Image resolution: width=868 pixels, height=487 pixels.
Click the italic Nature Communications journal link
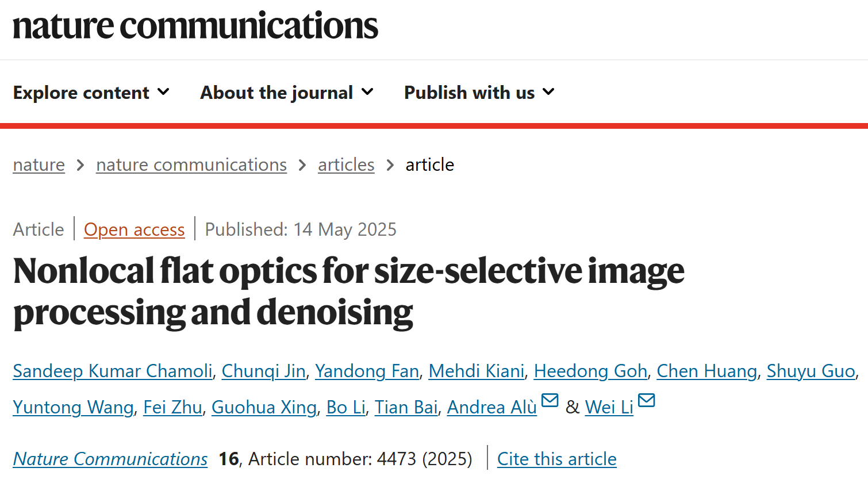tap(110, 459)
